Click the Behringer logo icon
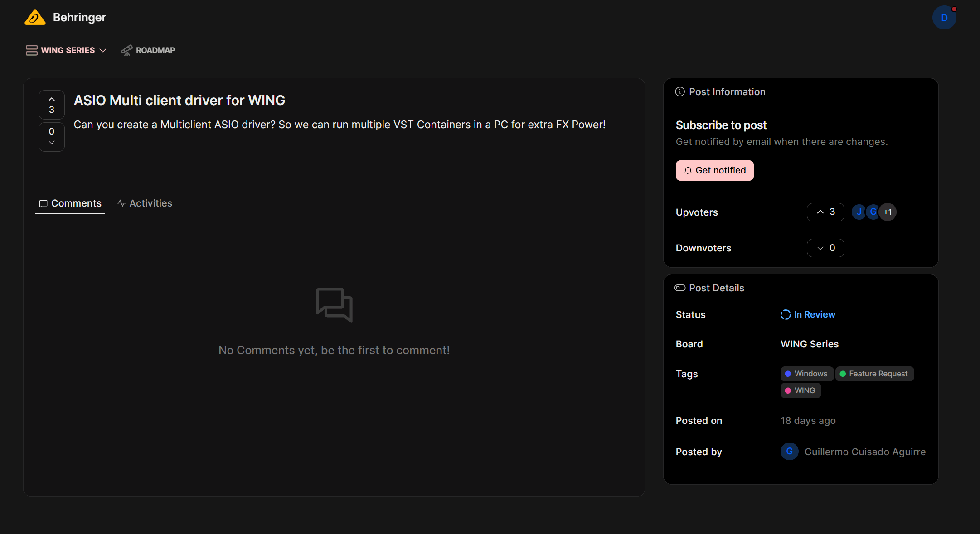Screen dimensions: 980x534 [x=35, y=17]
